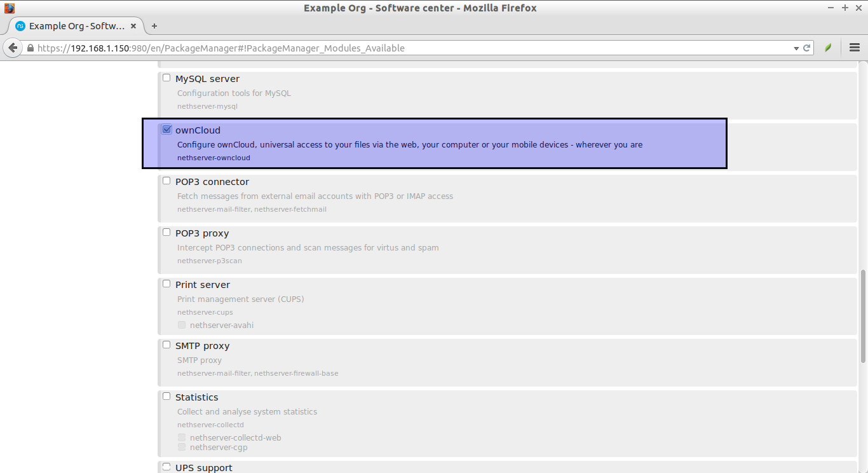Check the UPS support checkbox
Image resolution: width=868 pixels, height=473 pixels.
tap(166, 467)
